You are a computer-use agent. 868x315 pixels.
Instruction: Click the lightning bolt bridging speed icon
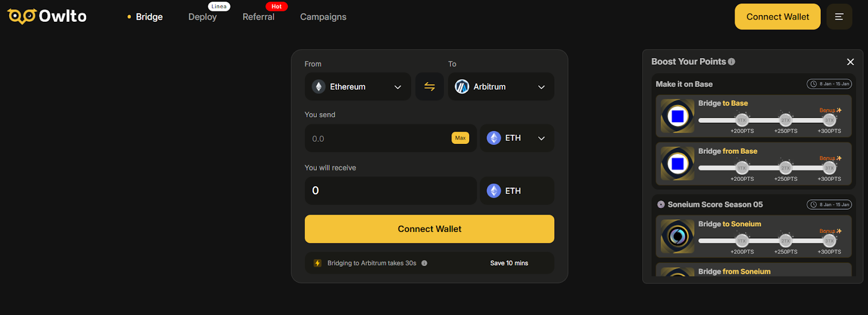coord(317,263)
